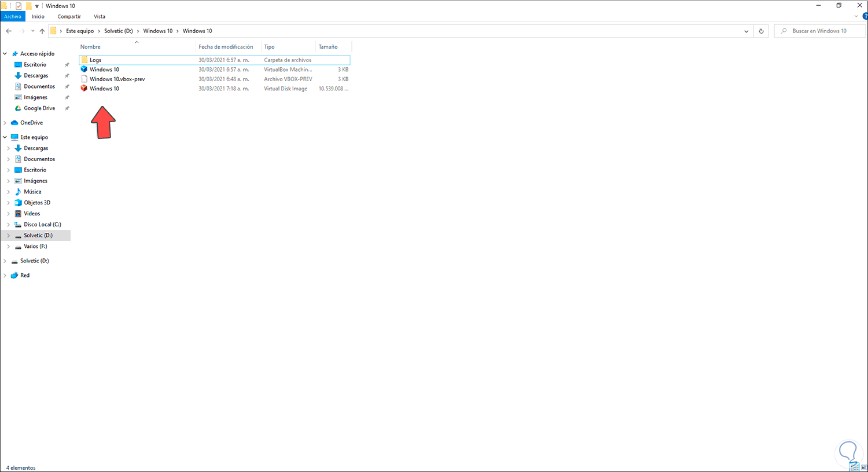The image size is (868, 472).
Task: Click Solvetic (D:) in the address path
Action: click(119, 31)
